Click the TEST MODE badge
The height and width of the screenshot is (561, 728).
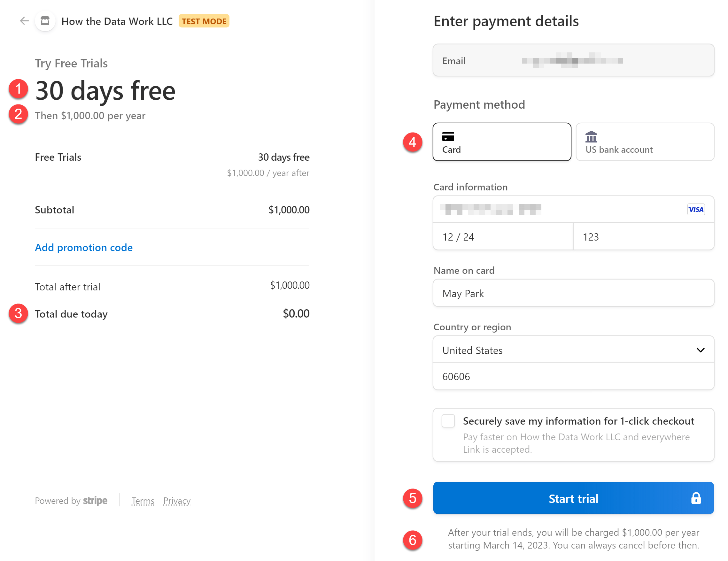pos(204,21)
